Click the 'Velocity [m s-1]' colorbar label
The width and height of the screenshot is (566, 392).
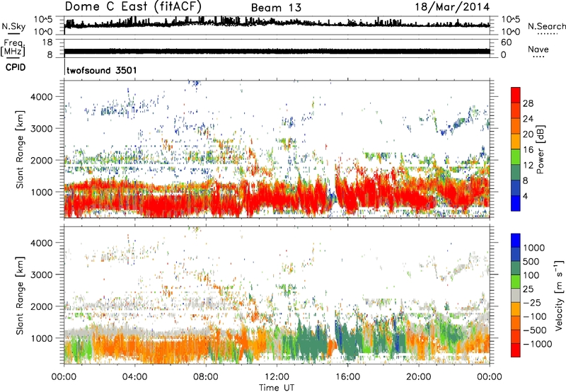tap(559, 295)
